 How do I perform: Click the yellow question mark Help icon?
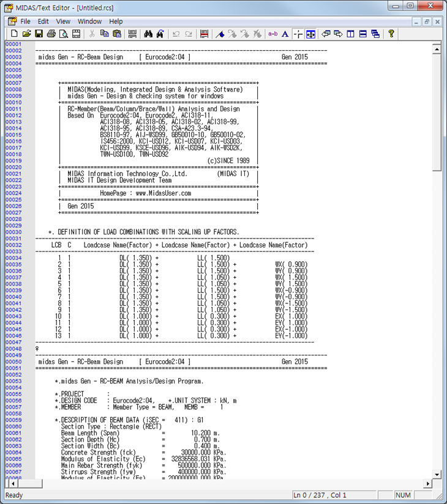pos(391,34)
